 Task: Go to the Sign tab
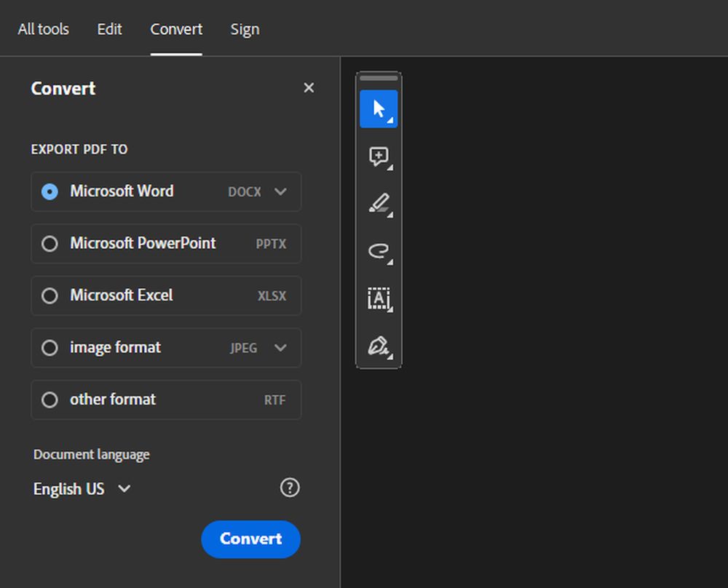[x=245, y=29]
